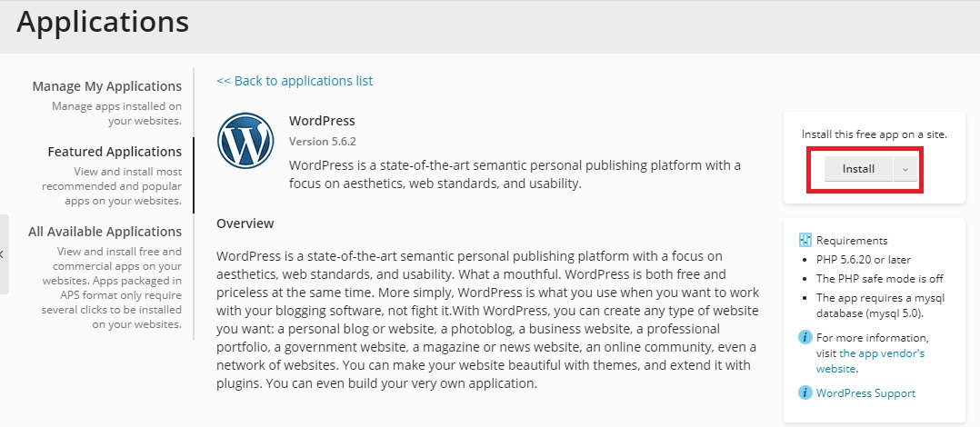Click info icon beside WordPress Support
980x427 pixels.
pyautogui.click(x=805, y=393)
